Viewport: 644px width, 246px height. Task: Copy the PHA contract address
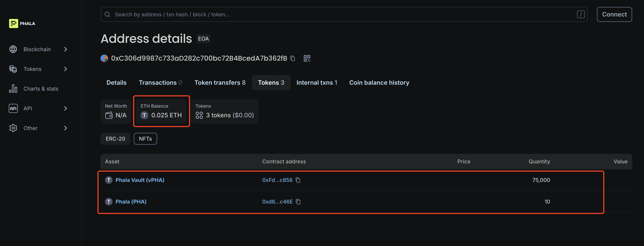pos(298,201)
